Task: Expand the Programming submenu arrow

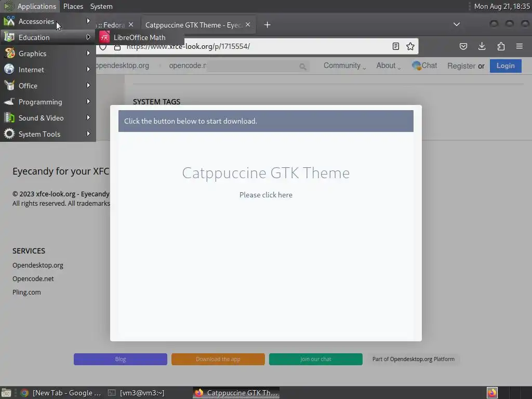Action: click(x=88, y=101)
